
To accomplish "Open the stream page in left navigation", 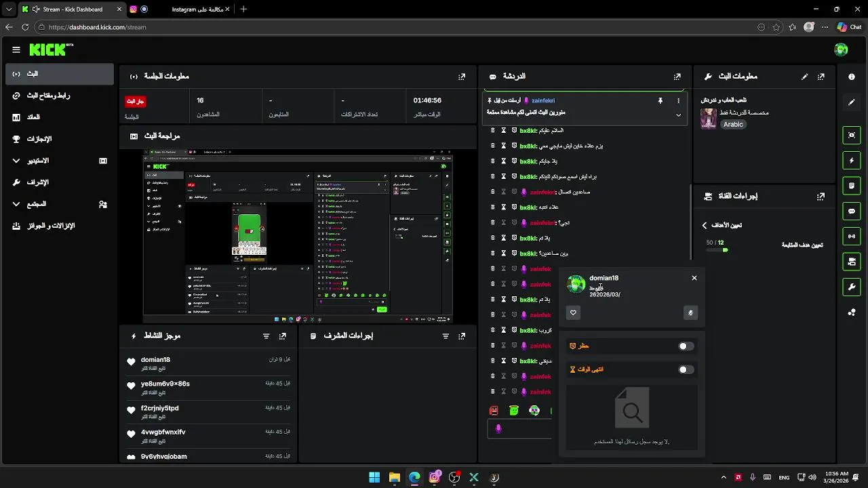I will coord(60,74).
